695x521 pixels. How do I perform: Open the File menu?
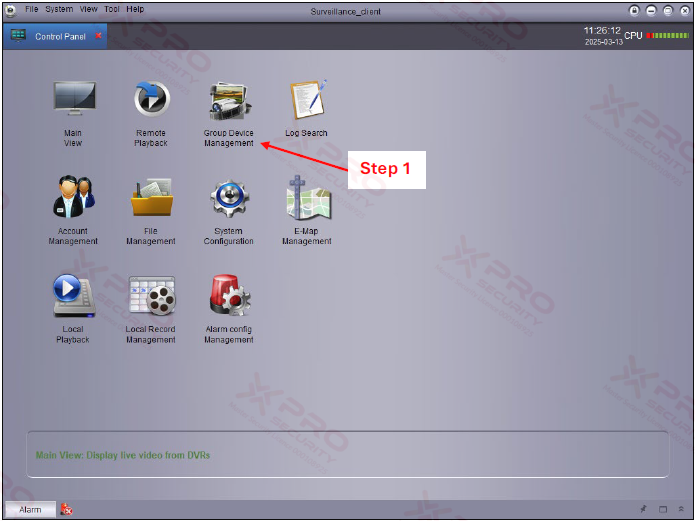pyautogui.click(x=31, y=9)
